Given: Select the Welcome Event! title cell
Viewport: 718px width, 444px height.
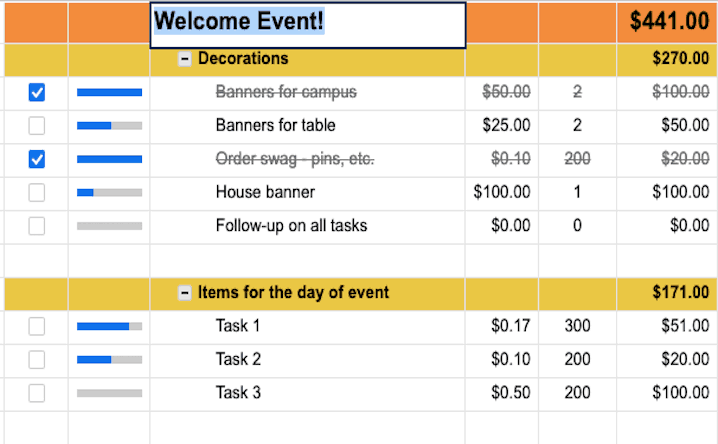Looking at the screenshot, I should 307,22.
